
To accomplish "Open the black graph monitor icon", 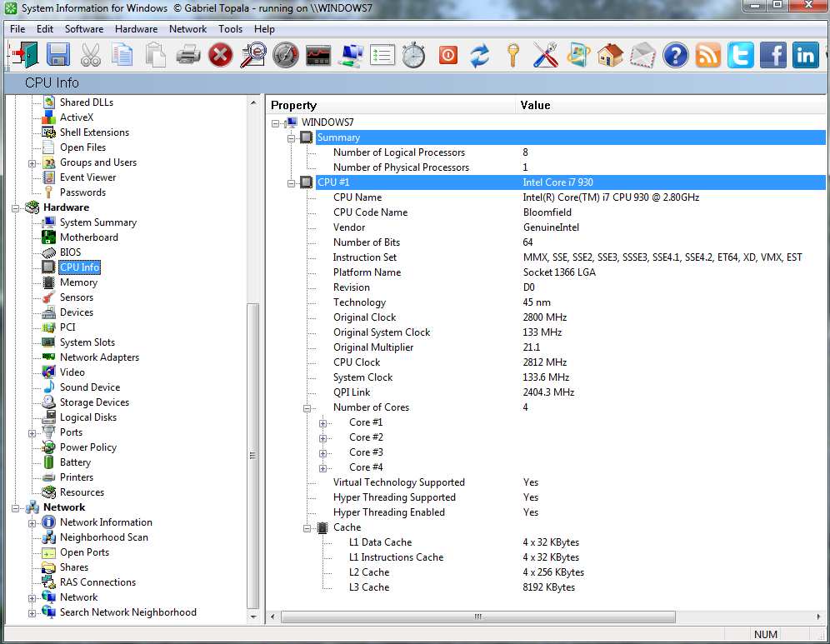I will [318, 55].
